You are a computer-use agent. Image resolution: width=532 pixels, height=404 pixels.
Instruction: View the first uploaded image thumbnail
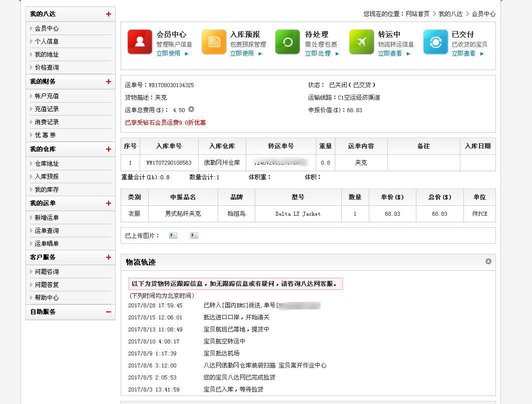tap(173, 235)
